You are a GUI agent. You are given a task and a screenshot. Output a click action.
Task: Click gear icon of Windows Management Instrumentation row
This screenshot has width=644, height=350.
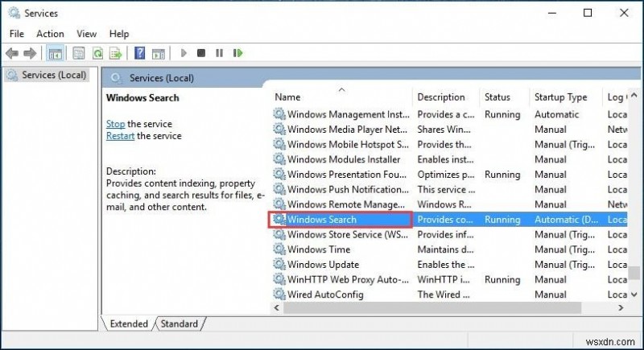pyautogui.click(x=279, y=113)
